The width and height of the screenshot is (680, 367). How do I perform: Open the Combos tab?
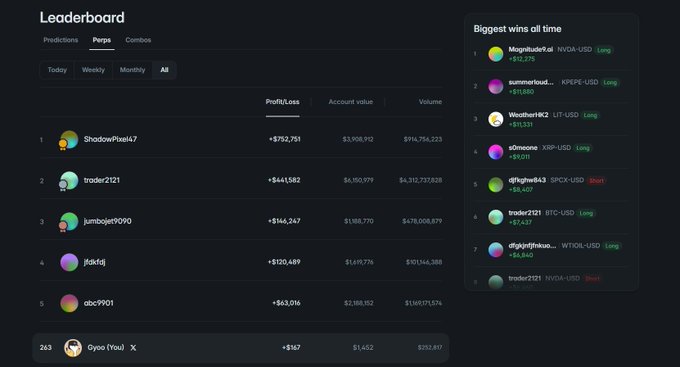coord(138,40)
